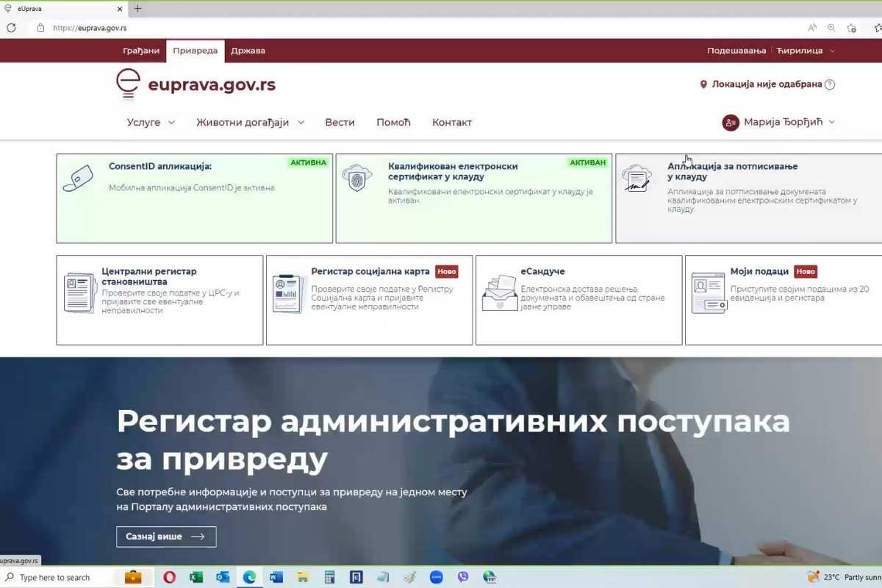Click Регистар социјална карта clipboard icon
The image size is (882, 588).
tap(289, 294)
